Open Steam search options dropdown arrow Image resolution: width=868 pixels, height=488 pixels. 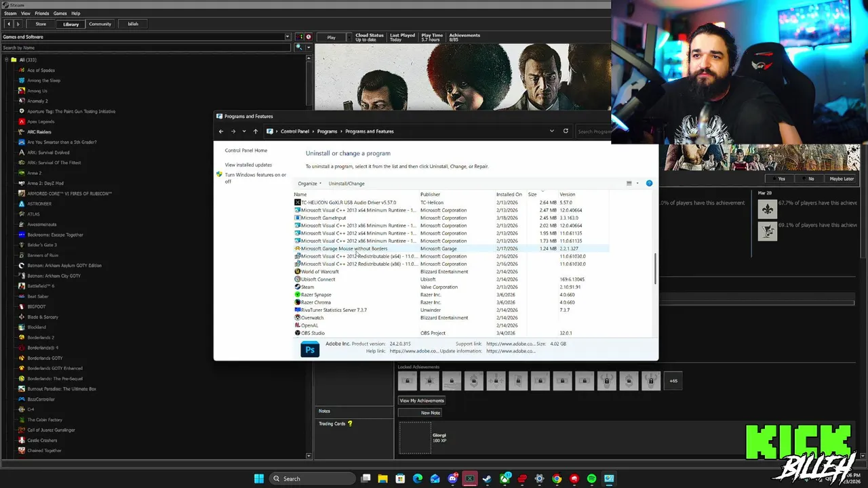(309, 47)
